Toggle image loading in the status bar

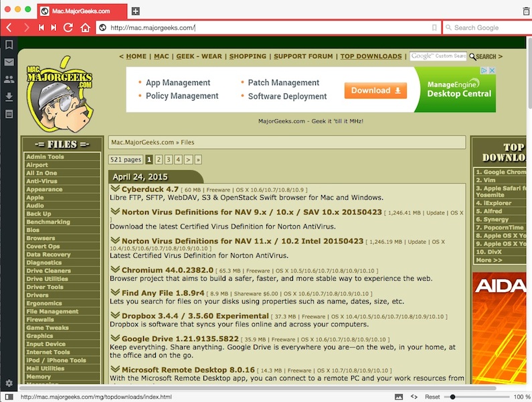399,397
